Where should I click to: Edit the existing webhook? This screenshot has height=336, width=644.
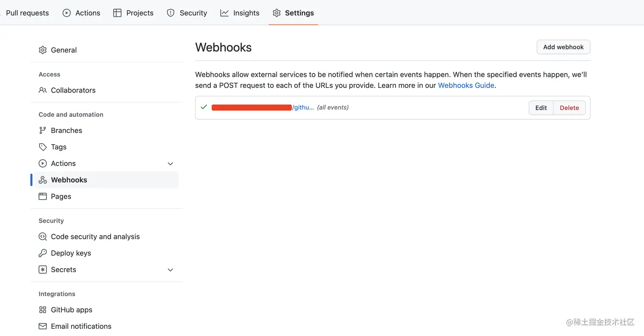coord(541,107)
